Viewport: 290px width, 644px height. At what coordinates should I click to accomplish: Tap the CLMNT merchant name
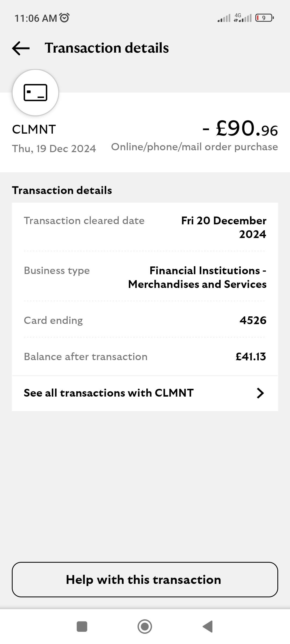pyautogui.click(x=34, y=130)
